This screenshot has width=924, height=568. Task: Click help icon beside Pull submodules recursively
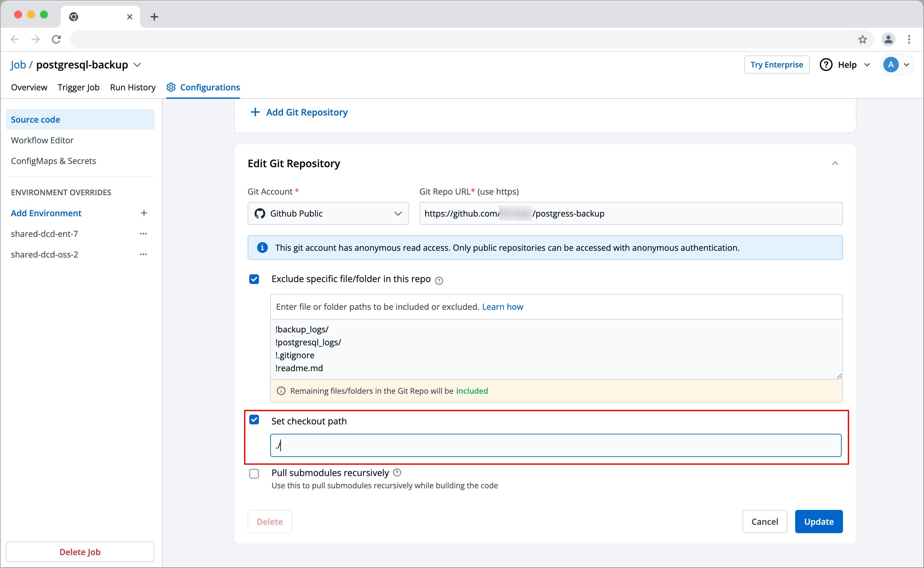(397, 472)
